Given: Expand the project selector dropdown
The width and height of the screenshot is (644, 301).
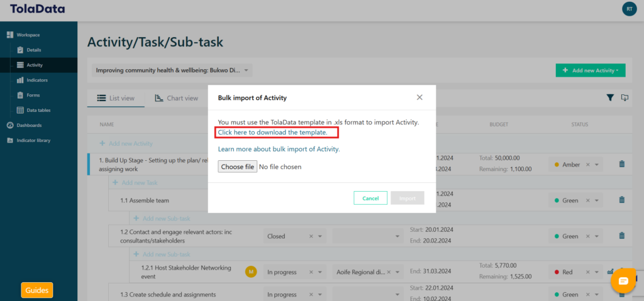Looking at the screenshot, I should point(247,70).
